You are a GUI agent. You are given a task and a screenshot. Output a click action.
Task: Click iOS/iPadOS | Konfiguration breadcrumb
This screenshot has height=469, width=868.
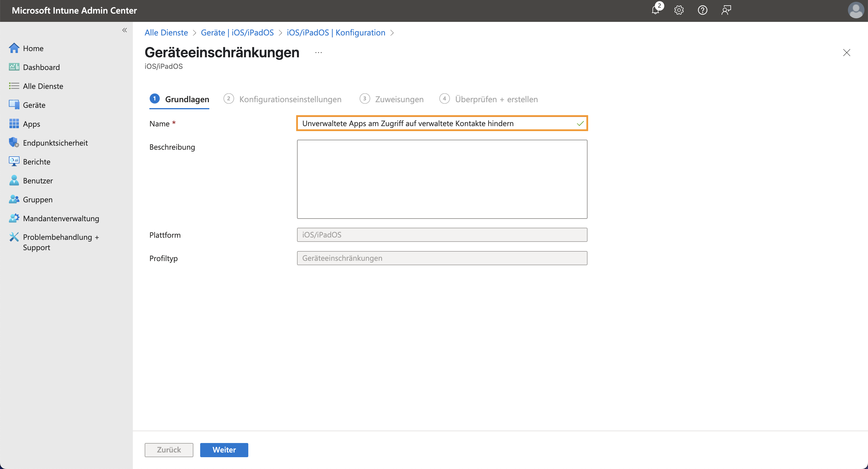(x=336, y=32)
